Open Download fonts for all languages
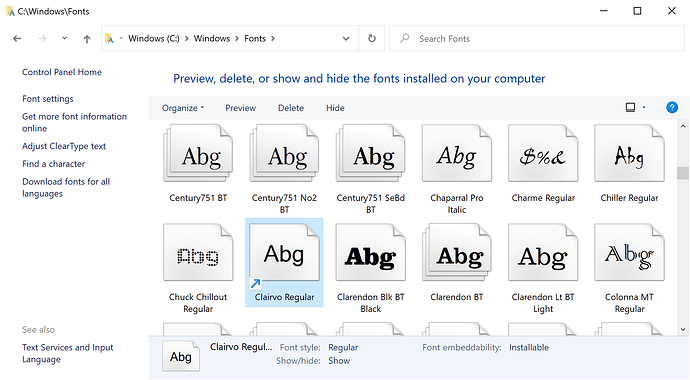Screen dimensions: 690x380 pos(66,187)
